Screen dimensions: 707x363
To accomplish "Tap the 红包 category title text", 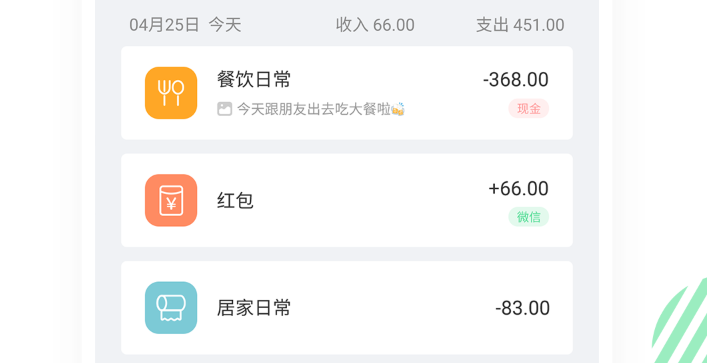I will [235, 201].
